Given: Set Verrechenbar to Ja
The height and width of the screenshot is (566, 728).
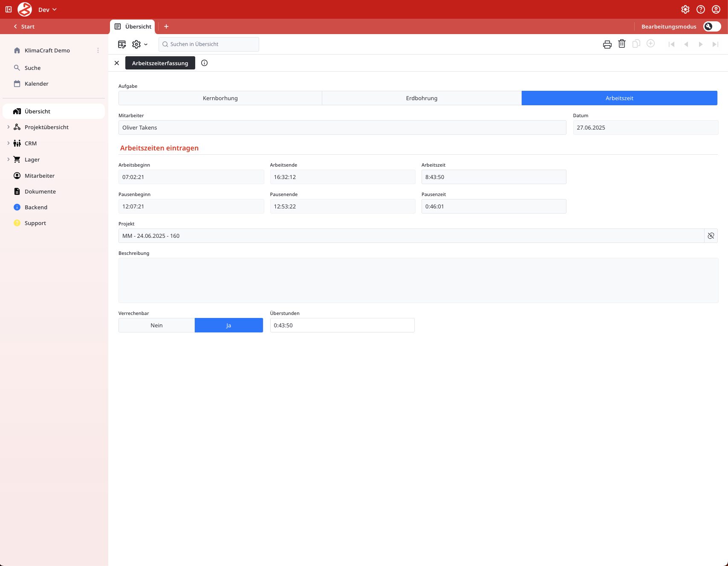Looking at the screenshot, I should (228, 325).
